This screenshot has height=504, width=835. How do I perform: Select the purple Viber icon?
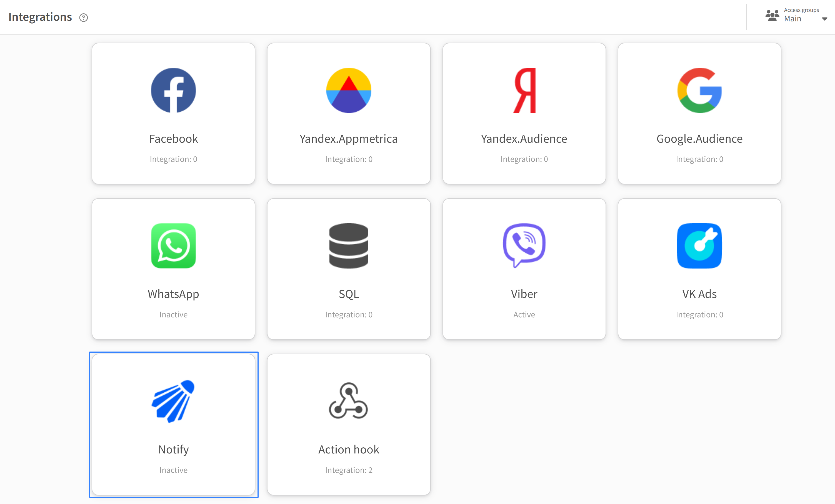click(524, 246)
